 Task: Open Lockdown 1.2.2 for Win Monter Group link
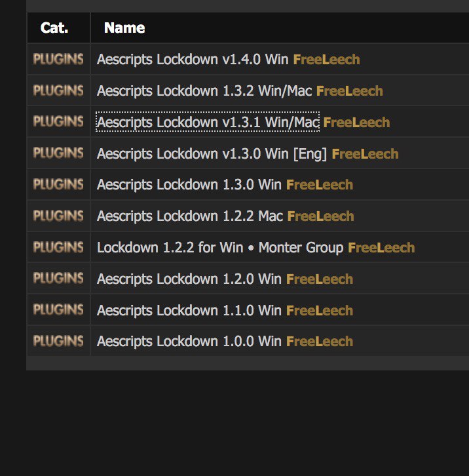220,247
